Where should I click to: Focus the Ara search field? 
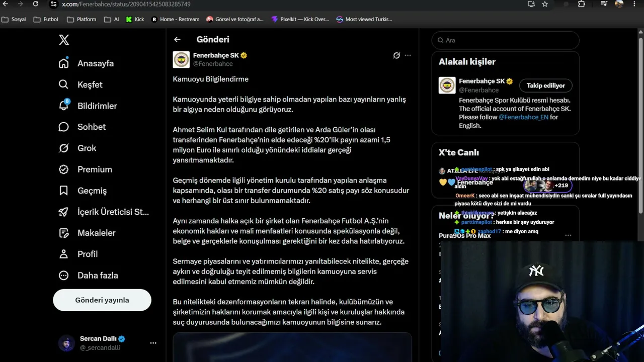tap(506, 40)
